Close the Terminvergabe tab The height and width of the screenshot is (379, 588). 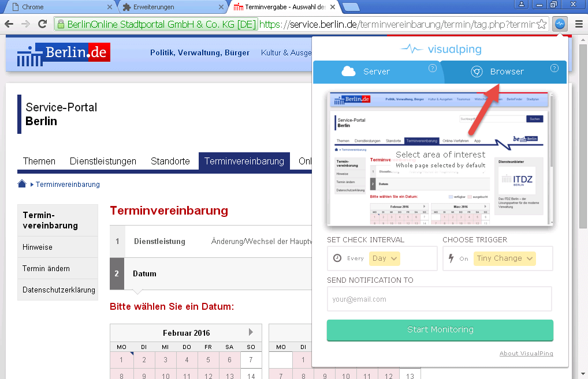point(333,7)
